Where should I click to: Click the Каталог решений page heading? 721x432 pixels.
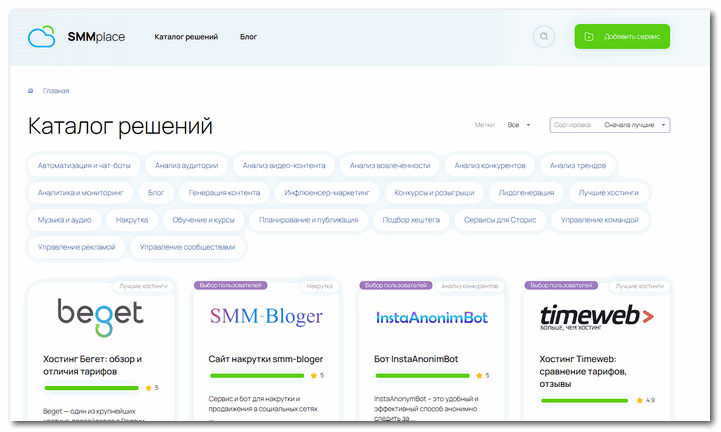tap(120, 126)
